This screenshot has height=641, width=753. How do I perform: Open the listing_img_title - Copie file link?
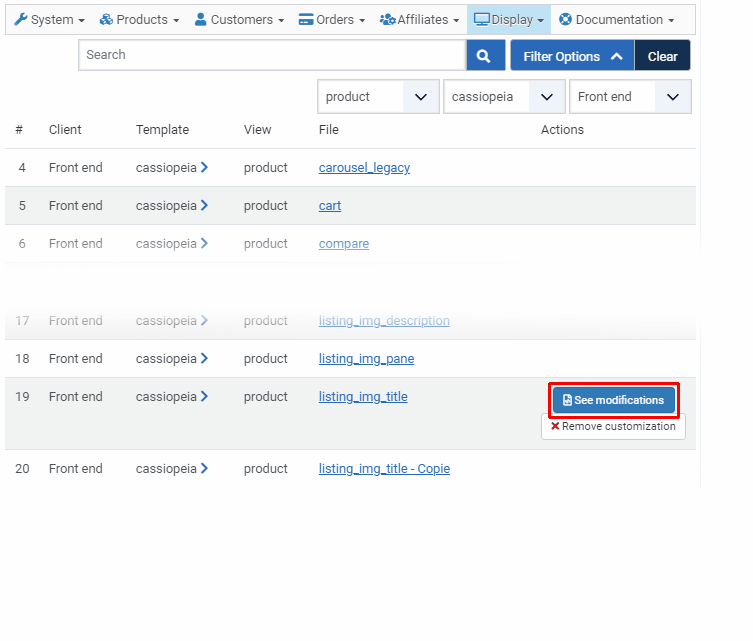384,469
